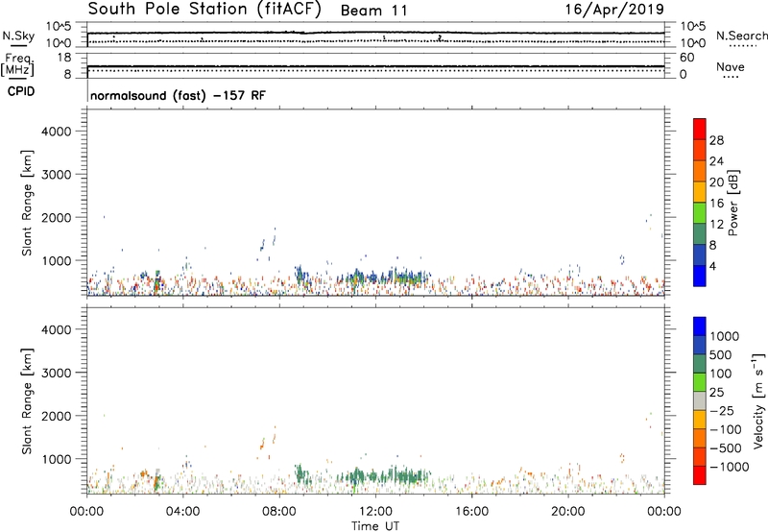Click the Slant Range label of power panel
Viewport: 768px width, 532px height.
(27, 203)
